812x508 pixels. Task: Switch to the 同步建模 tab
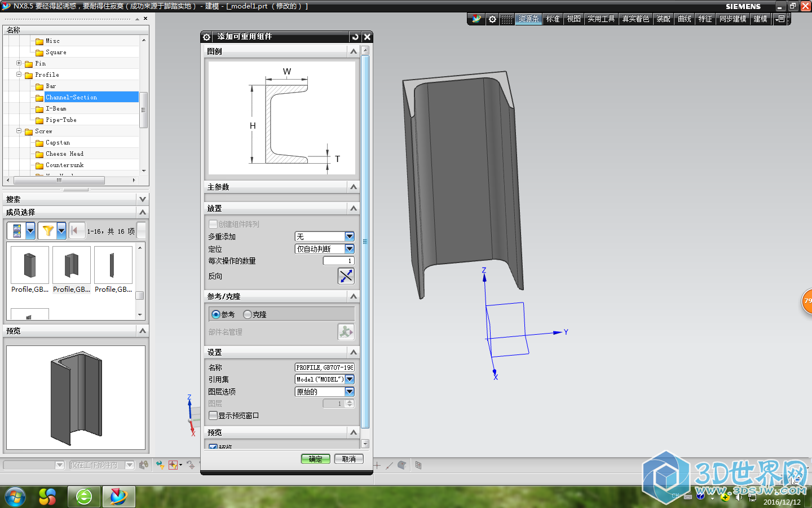(x=733, y=19)
